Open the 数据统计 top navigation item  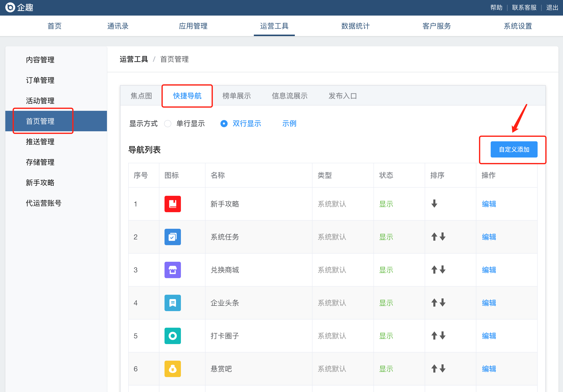355,26
